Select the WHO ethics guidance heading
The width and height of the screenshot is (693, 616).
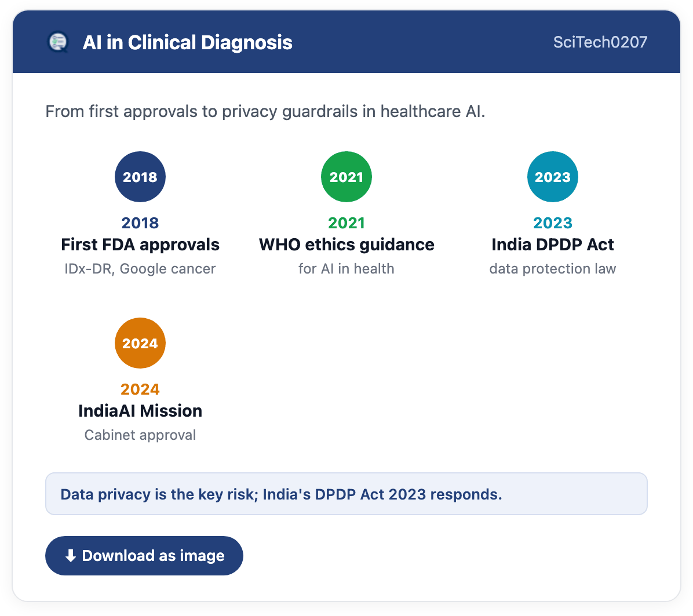coord(346,245)
